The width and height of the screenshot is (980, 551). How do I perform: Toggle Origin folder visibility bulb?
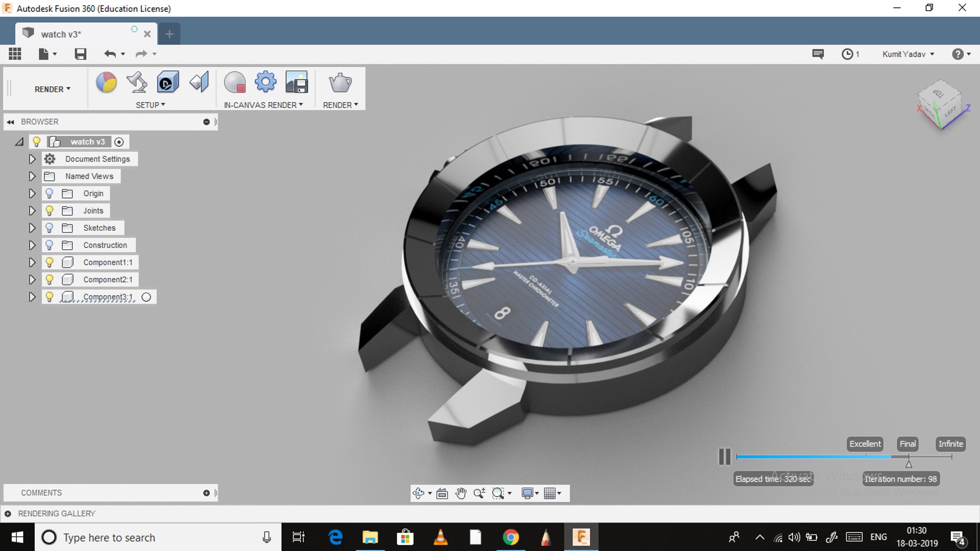tap(50, 193)
